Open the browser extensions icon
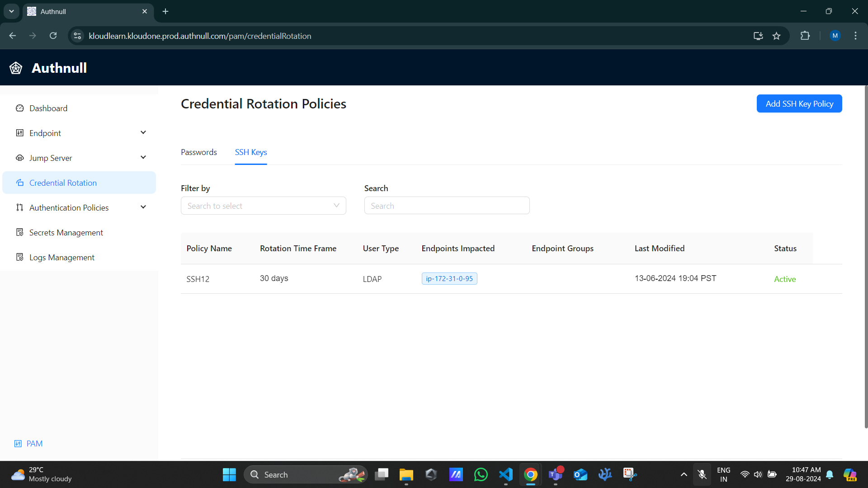This screenshot has height=488, width=868. pos(805,36)
